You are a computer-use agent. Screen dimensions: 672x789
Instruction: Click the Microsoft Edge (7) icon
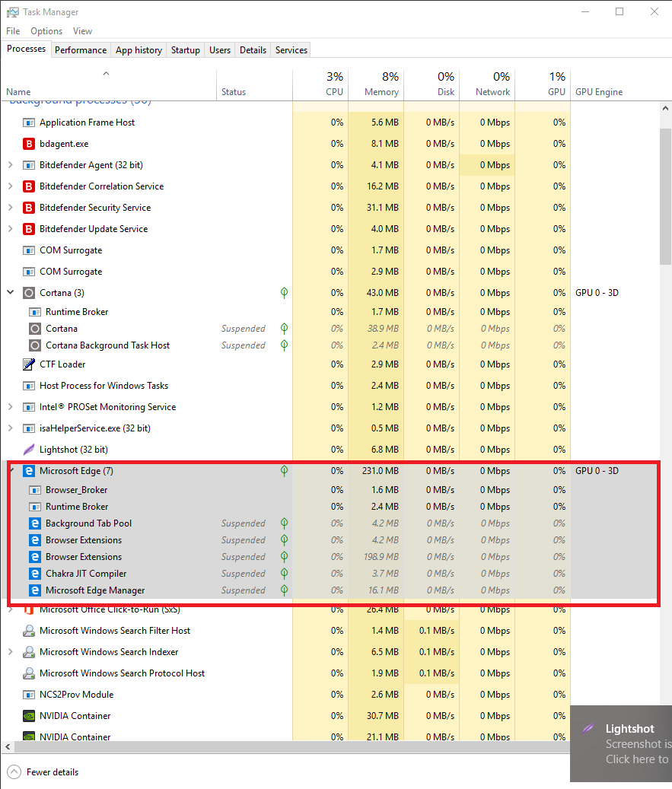[29, 471]
